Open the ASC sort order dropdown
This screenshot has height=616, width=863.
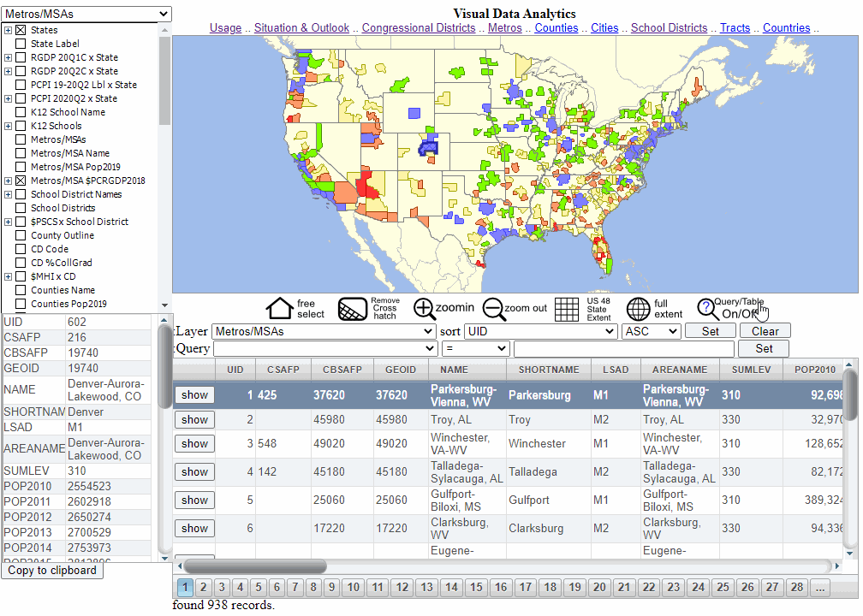click(651, 330)
